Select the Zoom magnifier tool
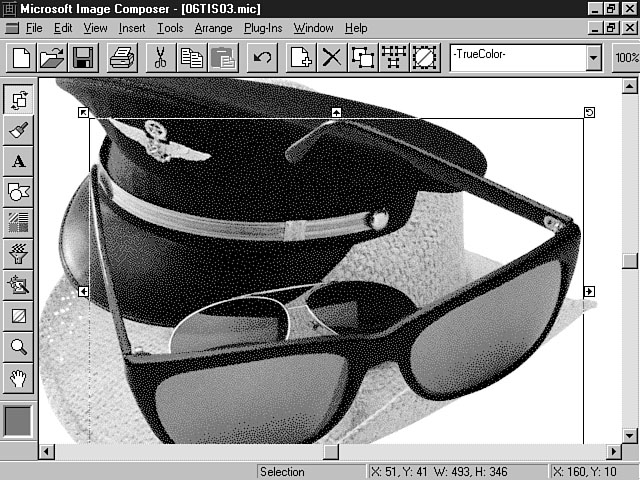The height and width of the screenshot is (480, 640). point(19,346)
